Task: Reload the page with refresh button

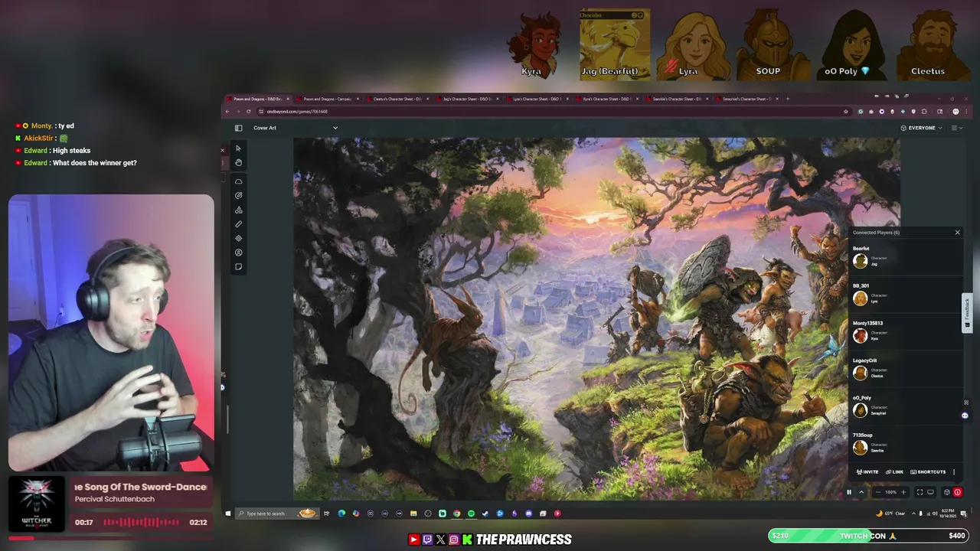Action: coord(249,112)
